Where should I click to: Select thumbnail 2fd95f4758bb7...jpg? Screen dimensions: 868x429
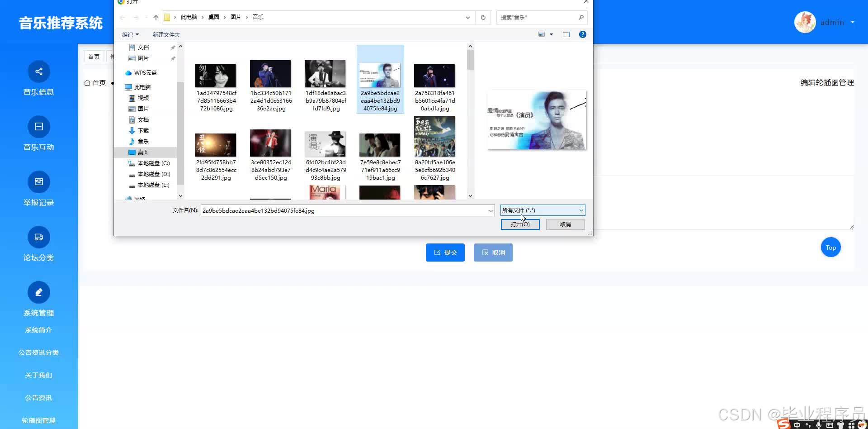tap(216, 145)
